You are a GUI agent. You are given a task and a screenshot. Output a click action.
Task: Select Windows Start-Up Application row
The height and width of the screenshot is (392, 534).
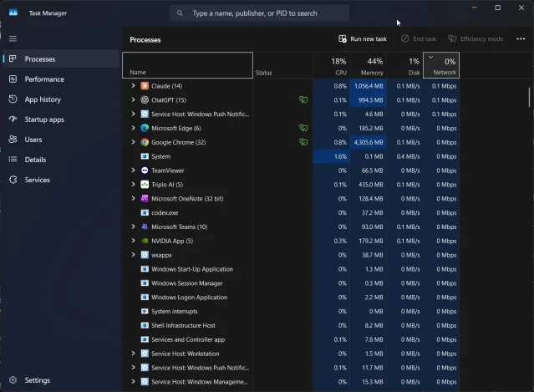291,269
